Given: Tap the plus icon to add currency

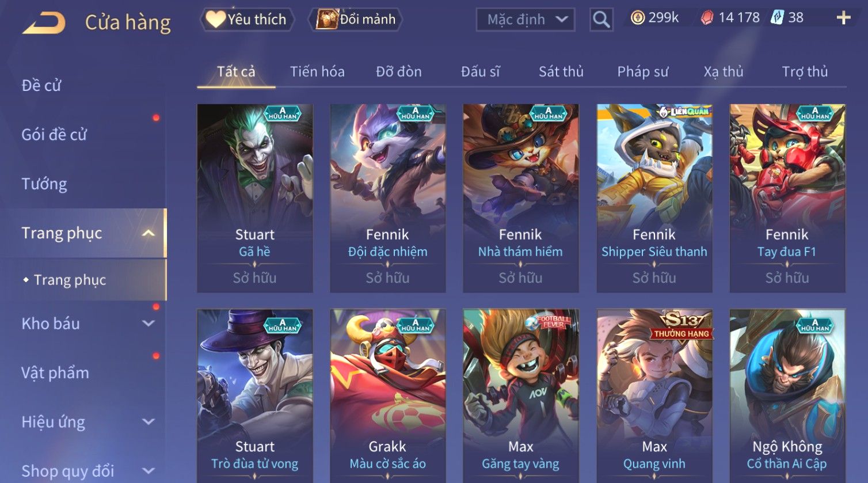Looking at the screenshot, I should 843,18.
